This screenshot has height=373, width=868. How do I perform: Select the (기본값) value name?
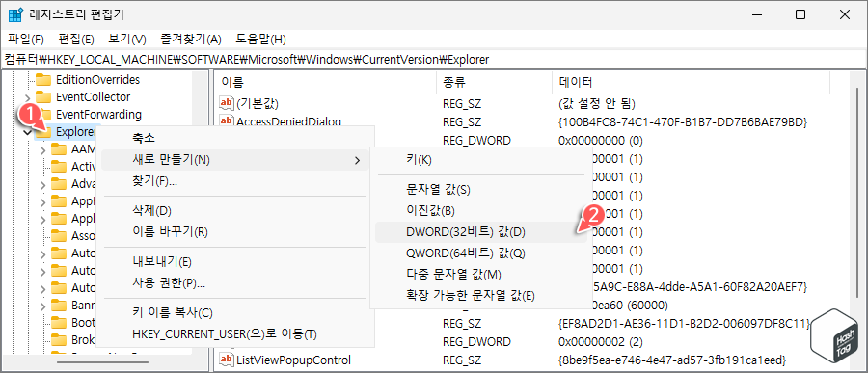257,103
